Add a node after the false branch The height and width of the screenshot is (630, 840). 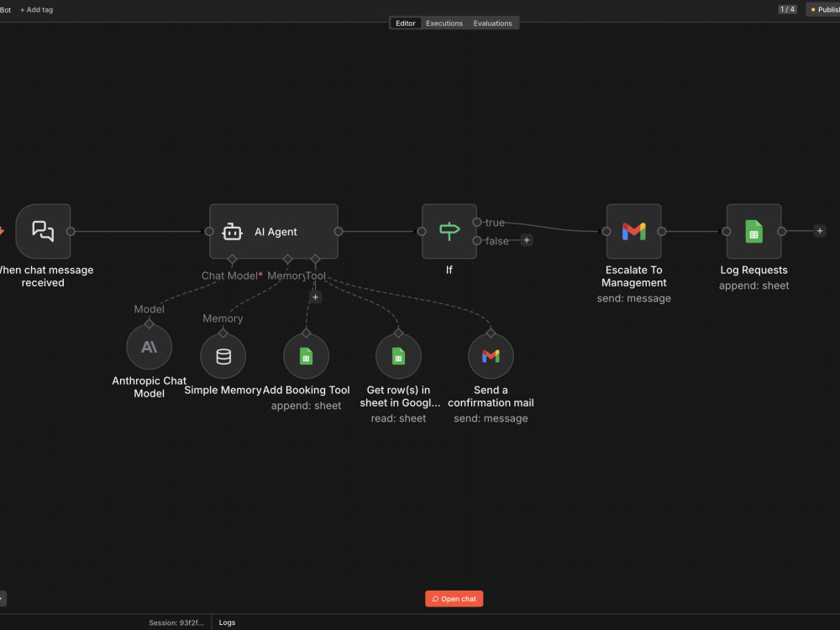527,240
